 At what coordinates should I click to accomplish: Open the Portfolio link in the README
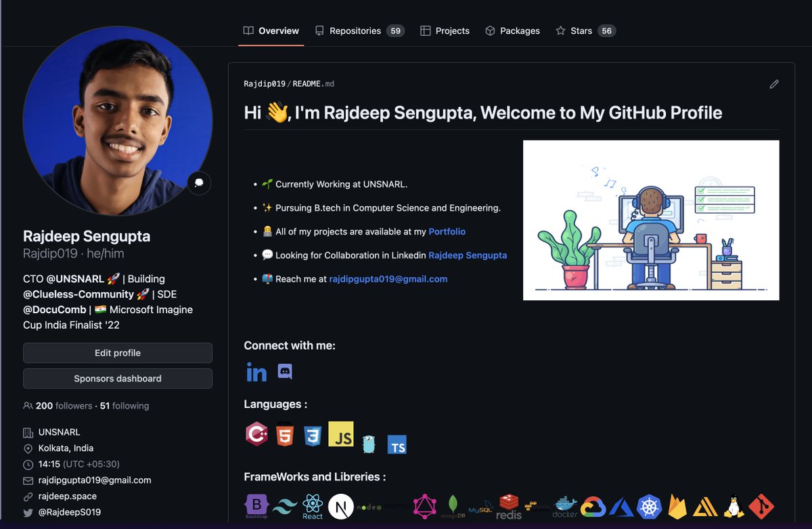point(447,231)
